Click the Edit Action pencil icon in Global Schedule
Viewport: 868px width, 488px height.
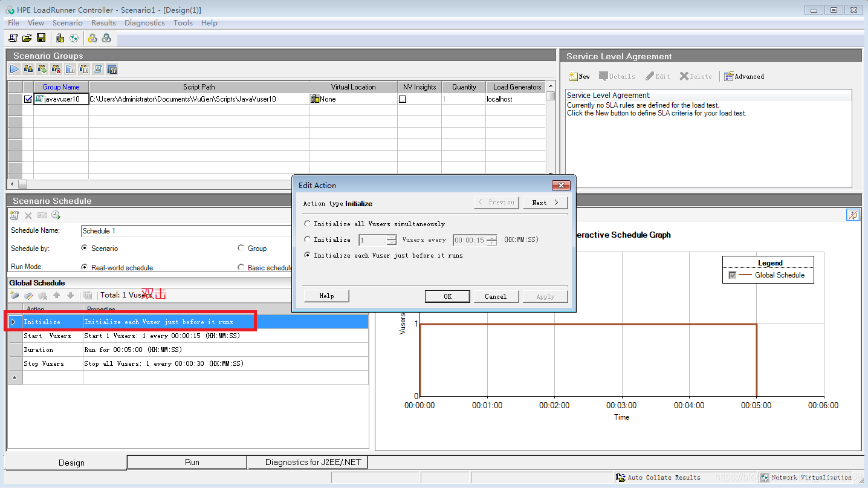(28, 296)
